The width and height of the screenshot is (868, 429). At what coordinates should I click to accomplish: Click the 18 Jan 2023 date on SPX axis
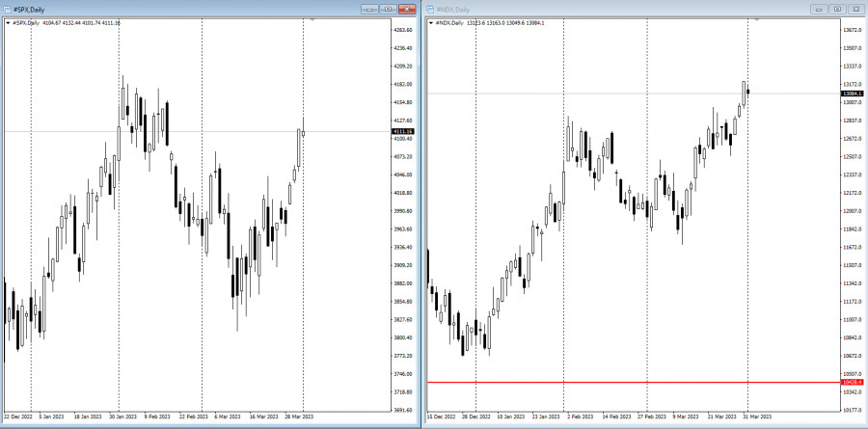(x=88, y=416)
